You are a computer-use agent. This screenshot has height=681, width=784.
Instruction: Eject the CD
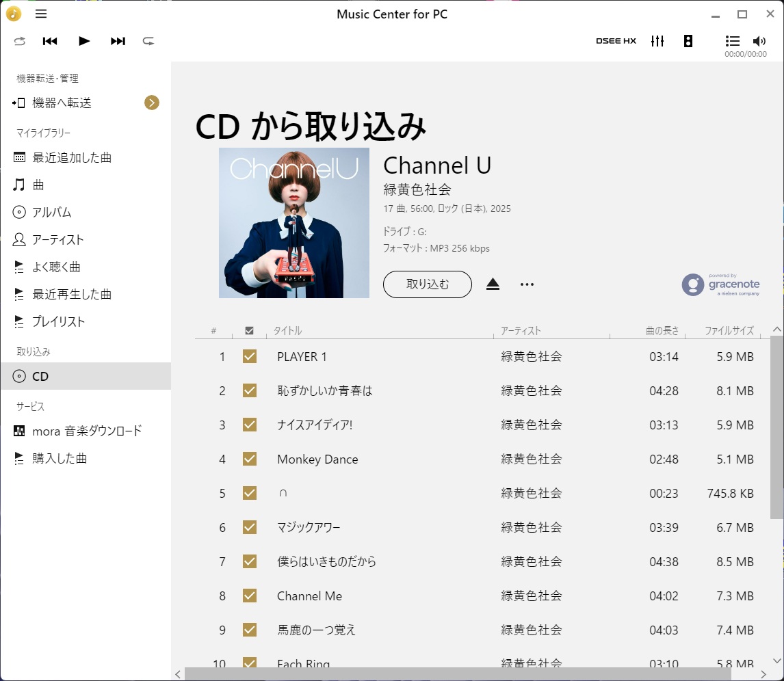(493, 284)
